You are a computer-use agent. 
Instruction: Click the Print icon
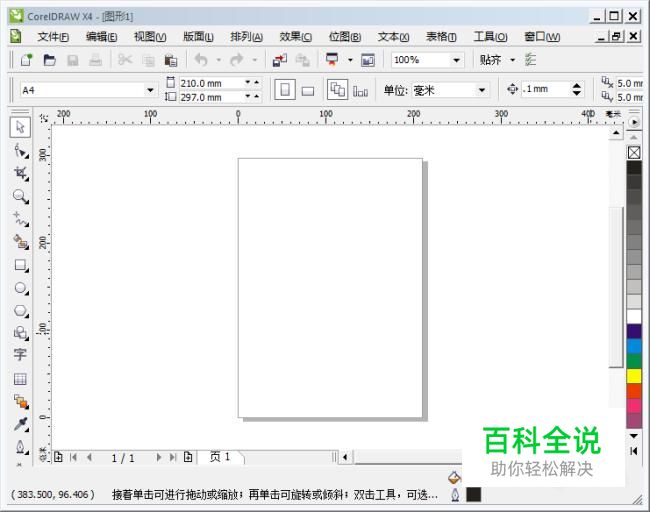pyautogui.click(x=95, y=61)
